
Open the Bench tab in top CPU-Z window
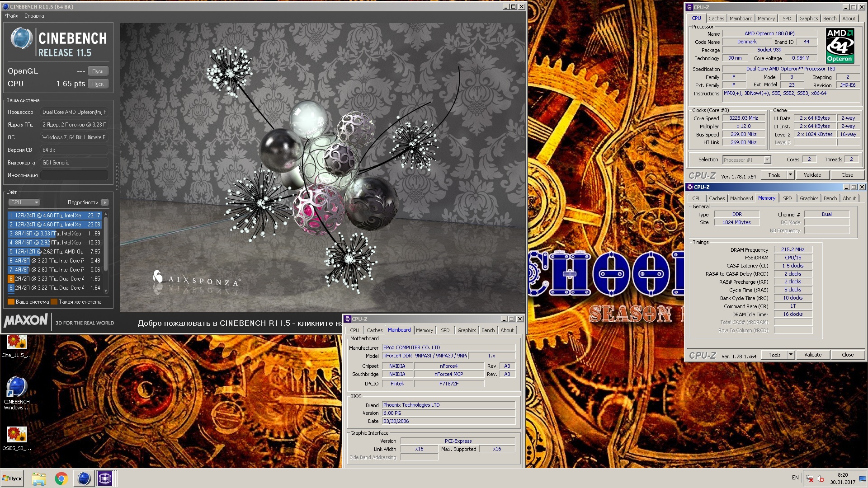pos(830,19)
